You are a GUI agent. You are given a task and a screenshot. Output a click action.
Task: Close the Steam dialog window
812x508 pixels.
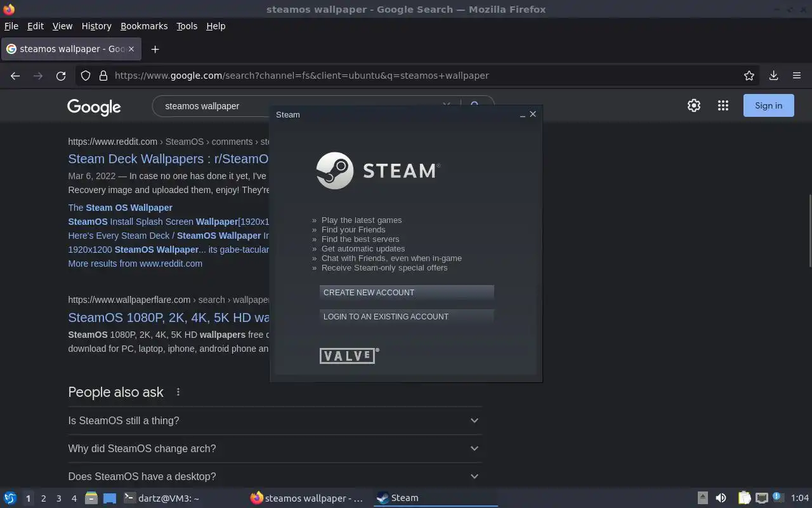(x=533, y=114)
